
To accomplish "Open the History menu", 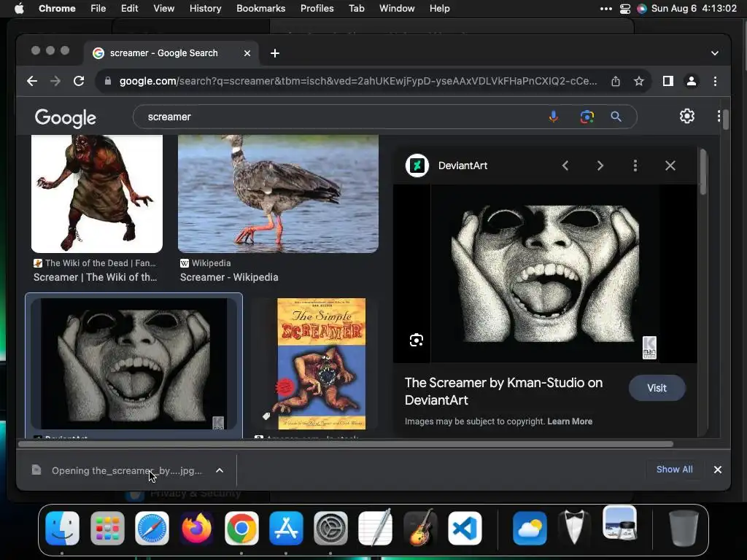I will (205, 9).
